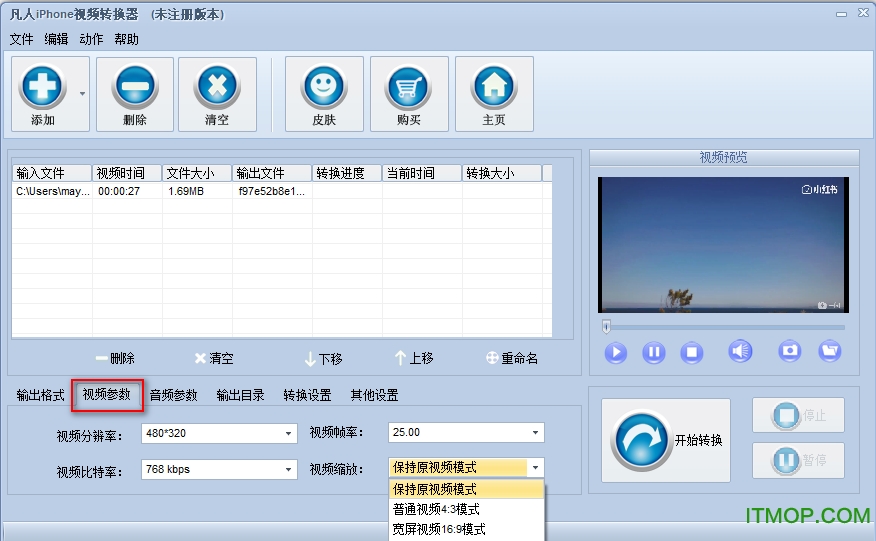876x541 pixels.
Task: Click the preview seek slider handle
Action: (x=607, y=326)
